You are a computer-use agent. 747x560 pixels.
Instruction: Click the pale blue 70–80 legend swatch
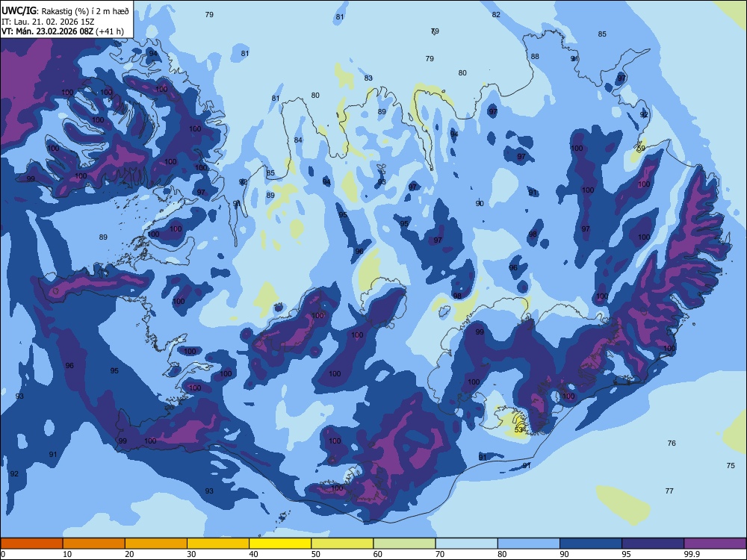(467, 544)
